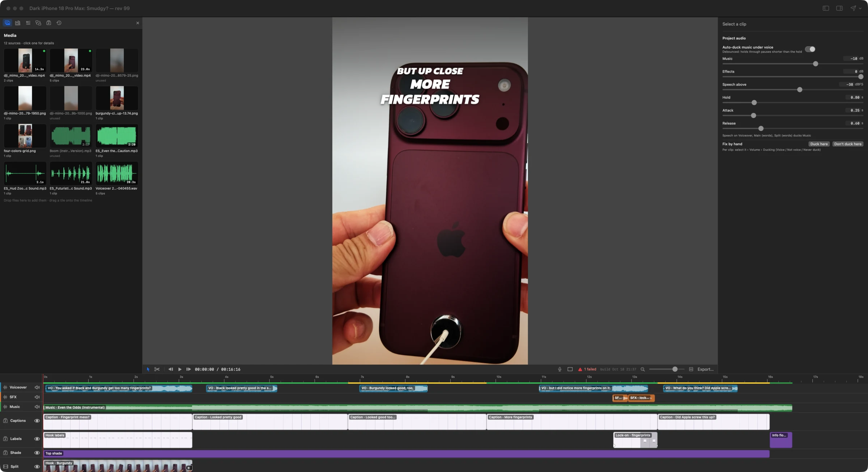Step back one frame
The height and width of the screenshot is (472, 868).
tap(170, 369)
